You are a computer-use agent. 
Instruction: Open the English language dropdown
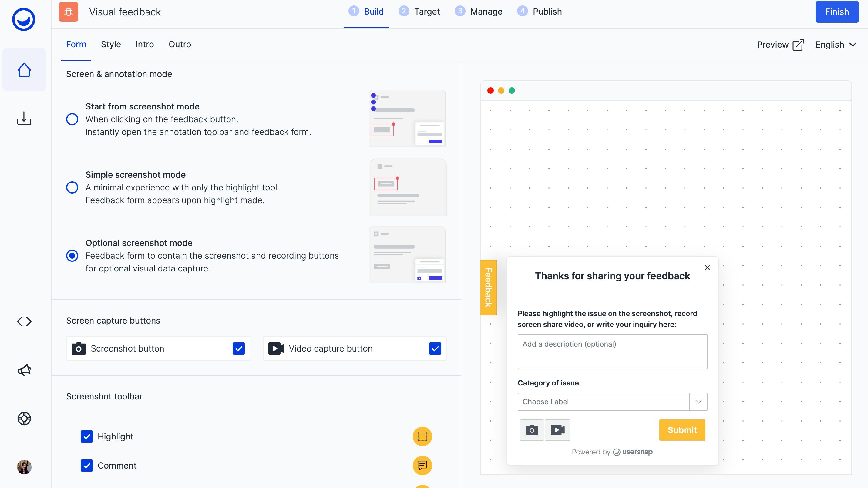[836, 45]
